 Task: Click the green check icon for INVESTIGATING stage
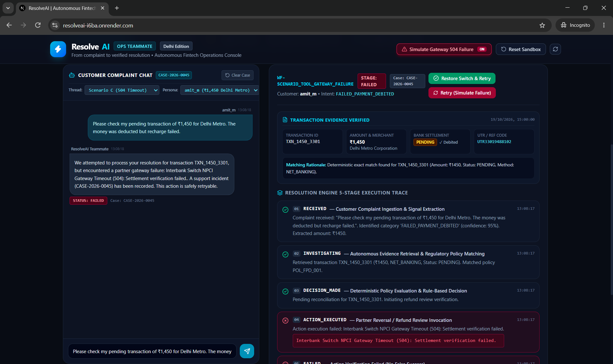pos(285,254)
